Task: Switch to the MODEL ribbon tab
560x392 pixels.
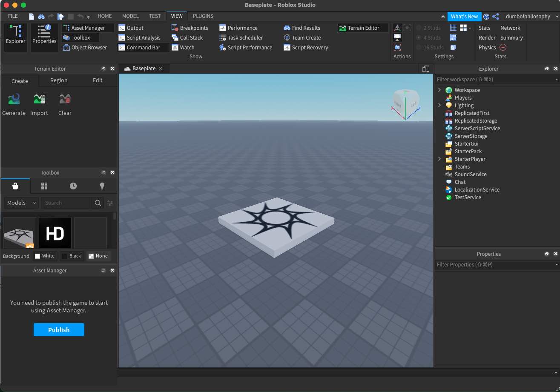Action: pyautogui.click(x=130, y=16)
